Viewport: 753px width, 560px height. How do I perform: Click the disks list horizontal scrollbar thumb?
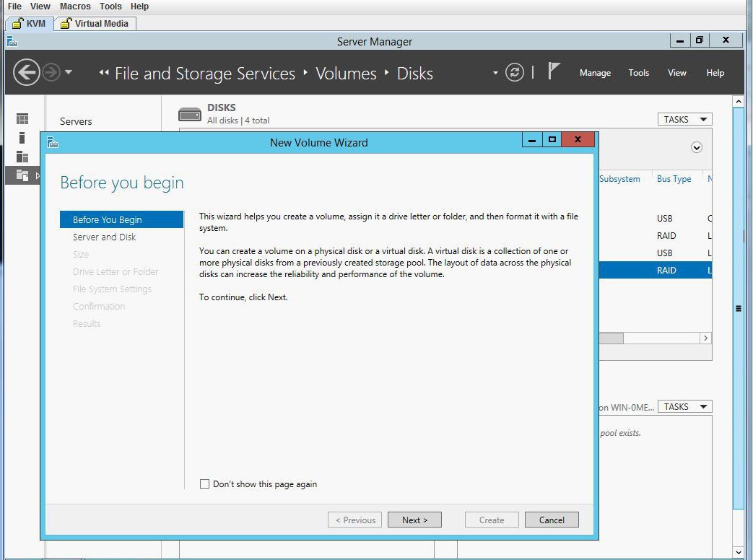611,338
